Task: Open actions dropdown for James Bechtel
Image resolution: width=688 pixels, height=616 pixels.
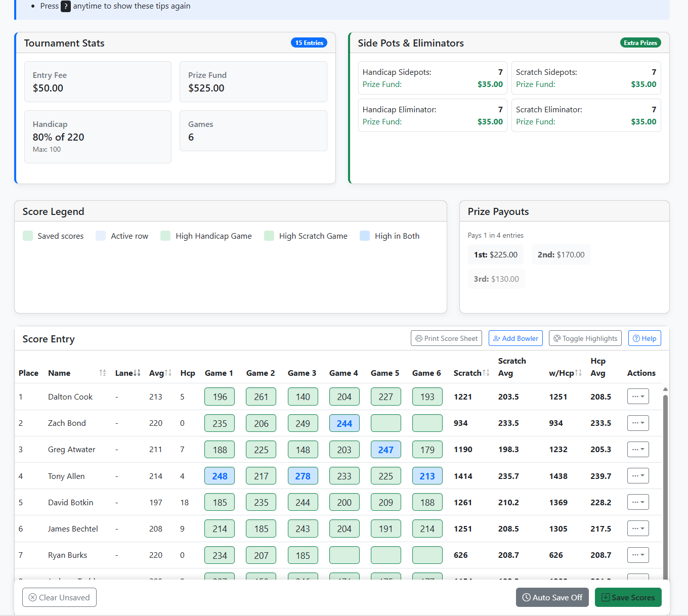Action: coord(638,529)
